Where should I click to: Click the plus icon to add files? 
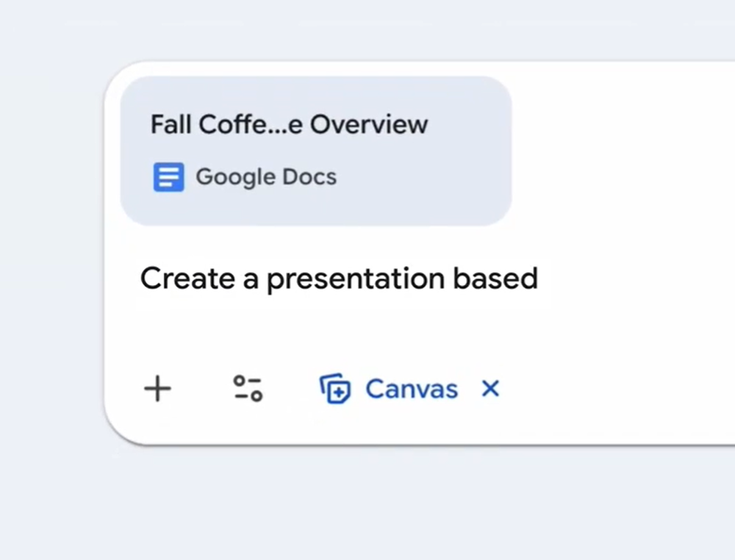[x=157, y=389]
